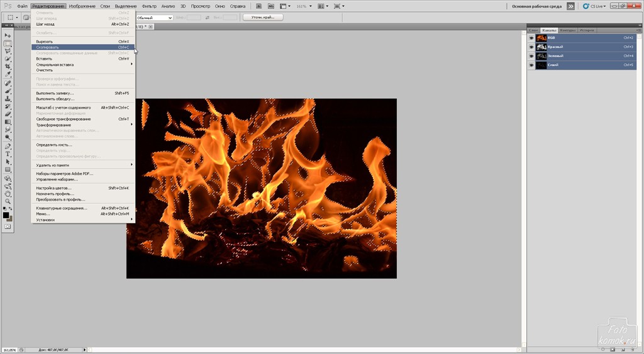Select the 3D Rotate tool
This screenshot has height=354, width=644.
tap(8, 179)
